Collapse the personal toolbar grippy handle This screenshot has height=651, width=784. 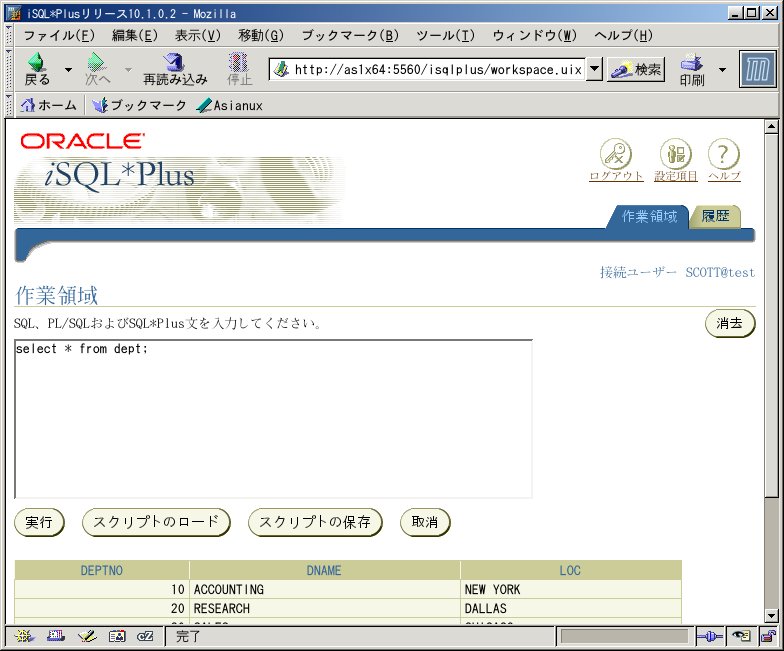[8, 106]
